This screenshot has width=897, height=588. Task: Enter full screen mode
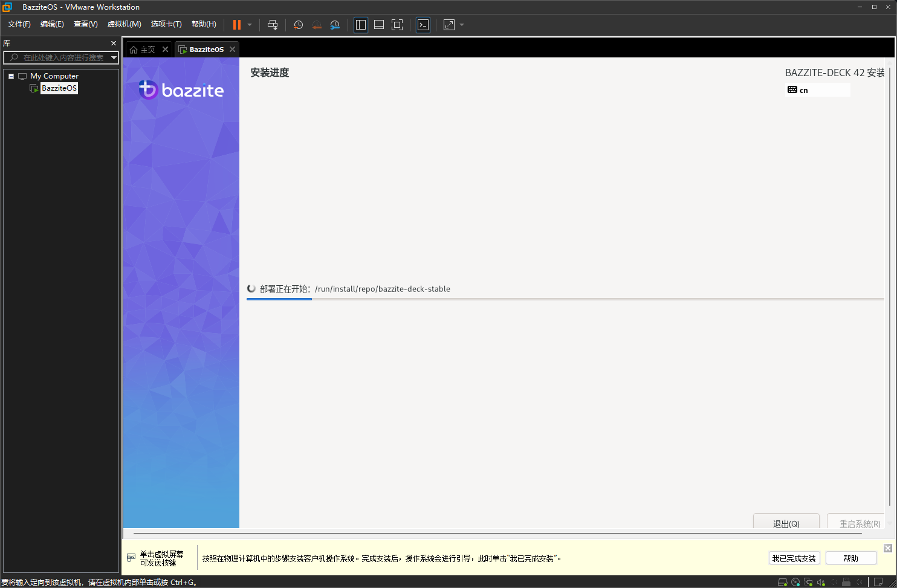point(397,25)
